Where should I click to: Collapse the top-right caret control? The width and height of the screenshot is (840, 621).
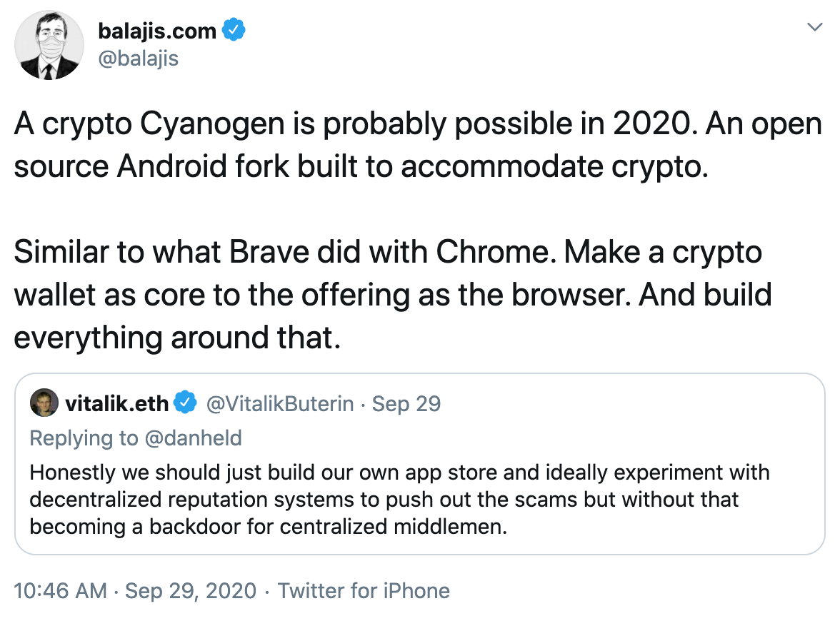pos(816,26)
